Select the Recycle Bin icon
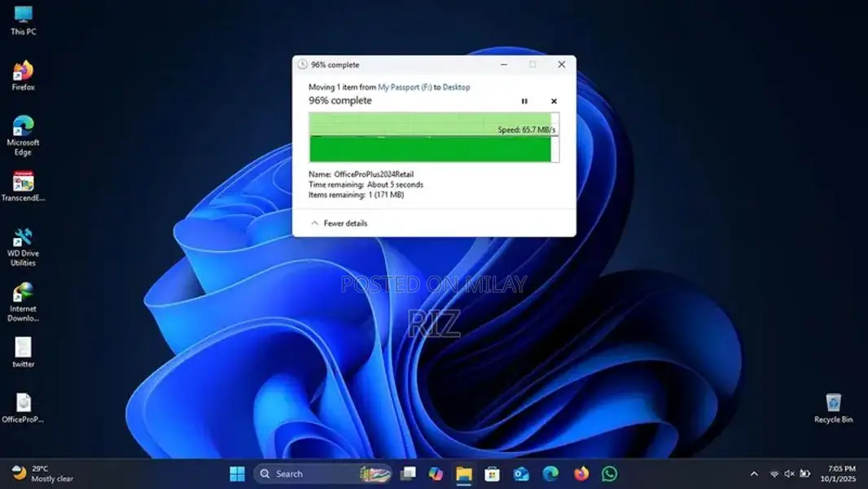868x489 pixels. 833,407
